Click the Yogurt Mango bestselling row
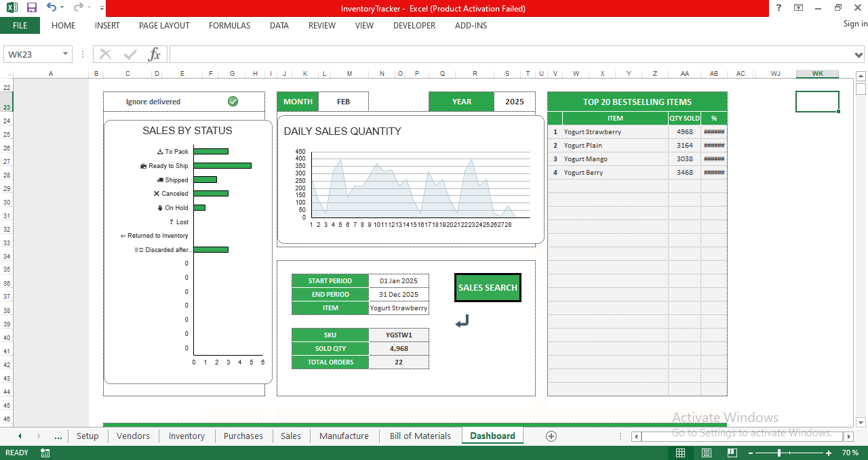Screen dimensions: 868x460 tap(637, 159)
